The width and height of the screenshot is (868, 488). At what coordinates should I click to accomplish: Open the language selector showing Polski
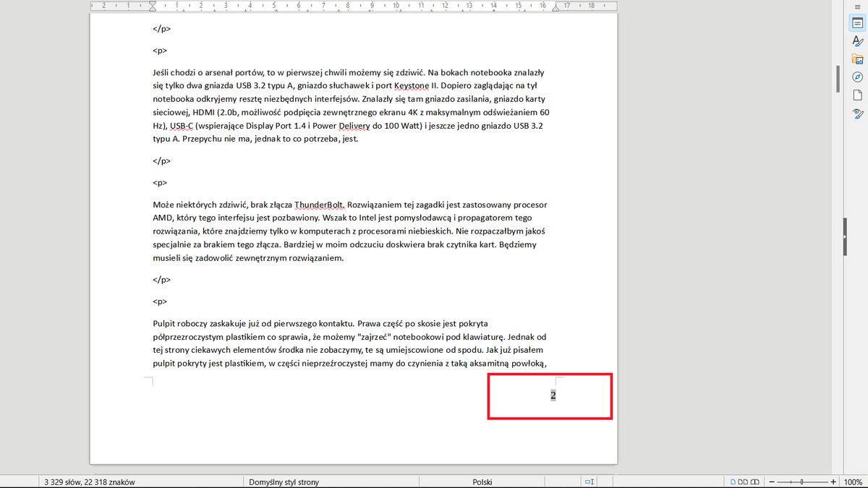point(482,481)
